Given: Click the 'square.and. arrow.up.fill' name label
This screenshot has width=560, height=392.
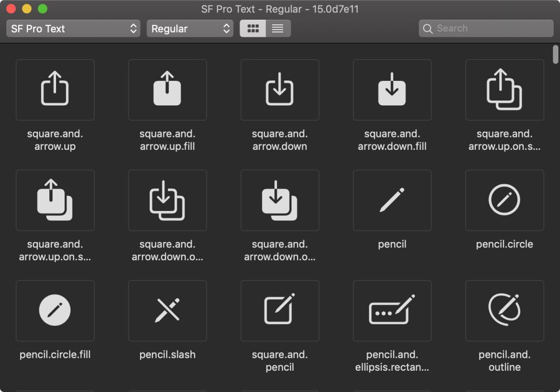Looking at the screenshot, I should [x=167, y=140].
